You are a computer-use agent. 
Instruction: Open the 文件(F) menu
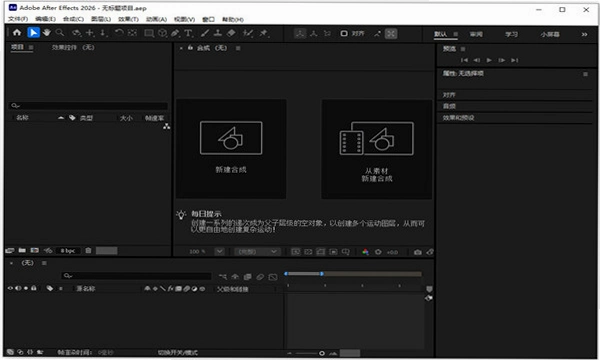coord(18,19)
